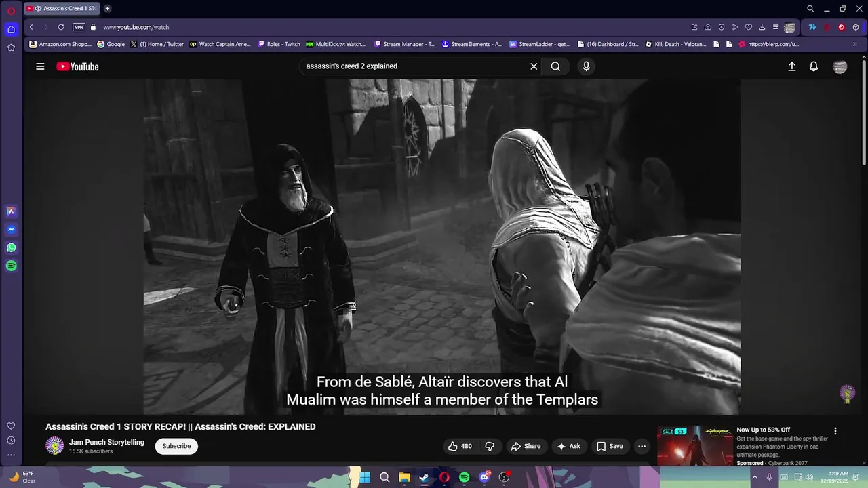Open the MultiKick.tv bookmark
868x488 pixels.
point(336,44)
